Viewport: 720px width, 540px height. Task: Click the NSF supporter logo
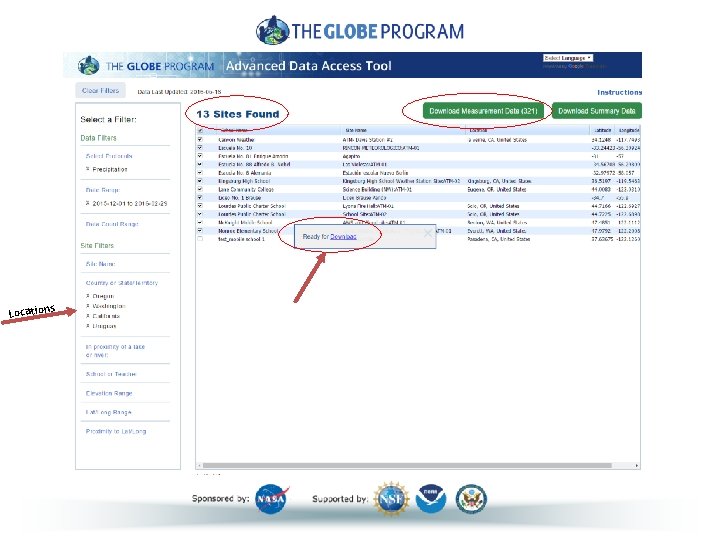click(392, 498)
